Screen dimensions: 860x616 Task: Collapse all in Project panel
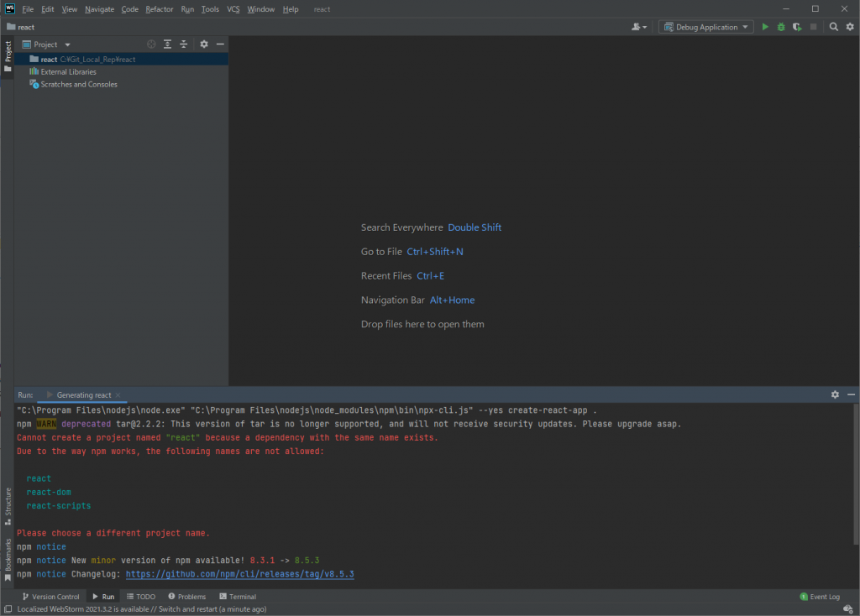(x=184, y=44)
